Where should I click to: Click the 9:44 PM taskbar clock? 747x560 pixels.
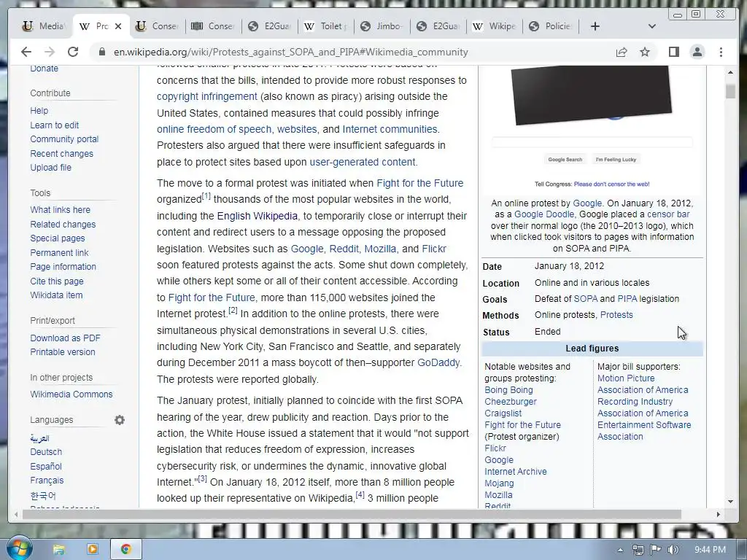[710, 550]
